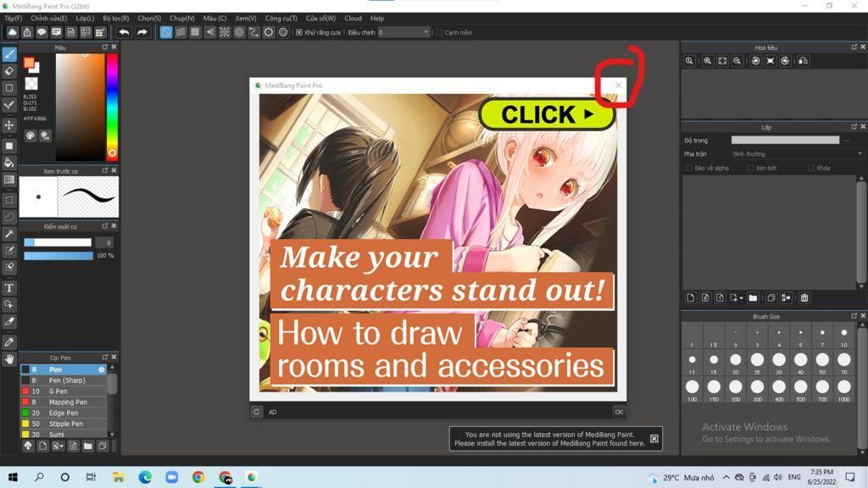Open Pha trộn blend mode dropdown
This screenshot has width=868, height=488.
[797, 154]
